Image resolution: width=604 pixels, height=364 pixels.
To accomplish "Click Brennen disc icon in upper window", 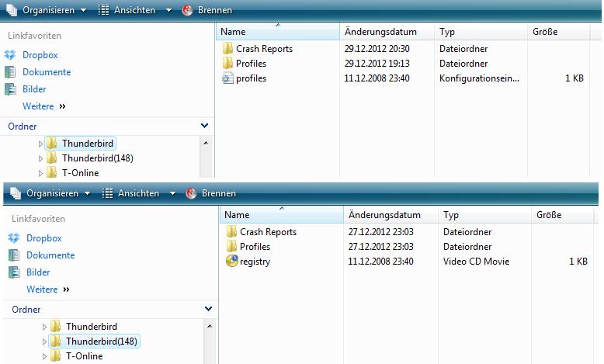I will [187, 10].
